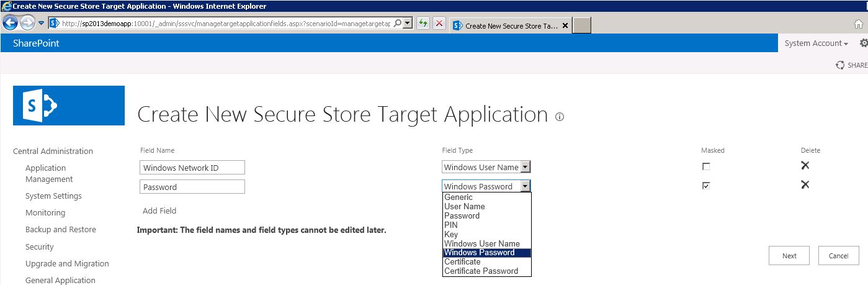Choose Certificate from the field type list

pyautogui.click(x=487, y=261)
